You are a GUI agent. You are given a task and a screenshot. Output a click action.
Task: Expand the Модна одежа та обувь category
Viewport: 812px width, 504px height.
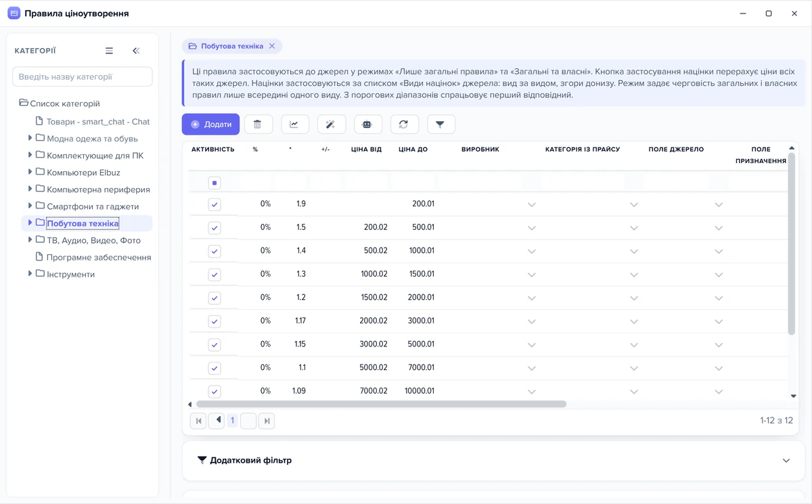[x=30, y=138]
